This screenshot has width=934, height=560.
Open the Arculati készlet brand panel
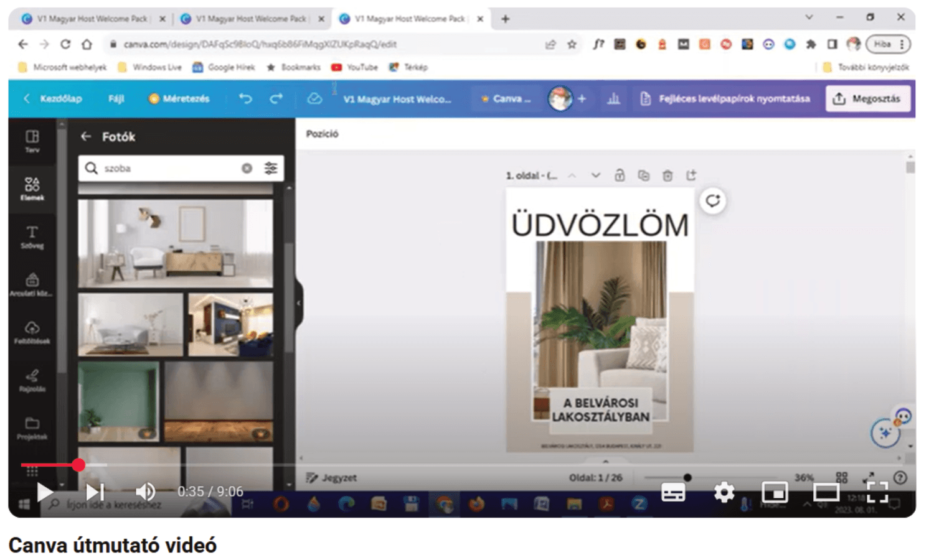pos(32,284)
